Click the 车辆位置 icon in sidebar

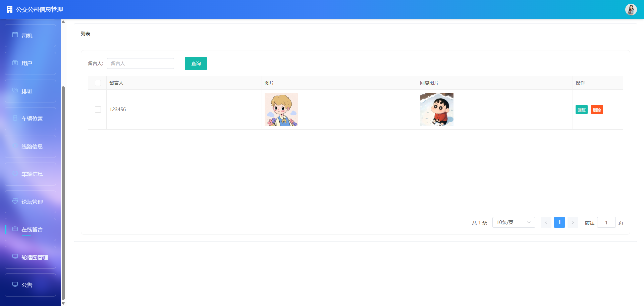click(15, 118)
